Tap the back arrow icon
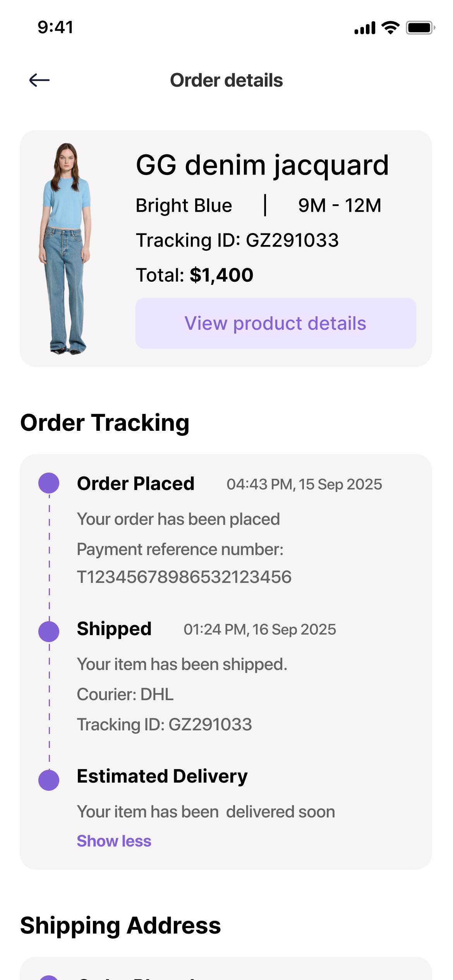453x980 pixels. point(39,80)
